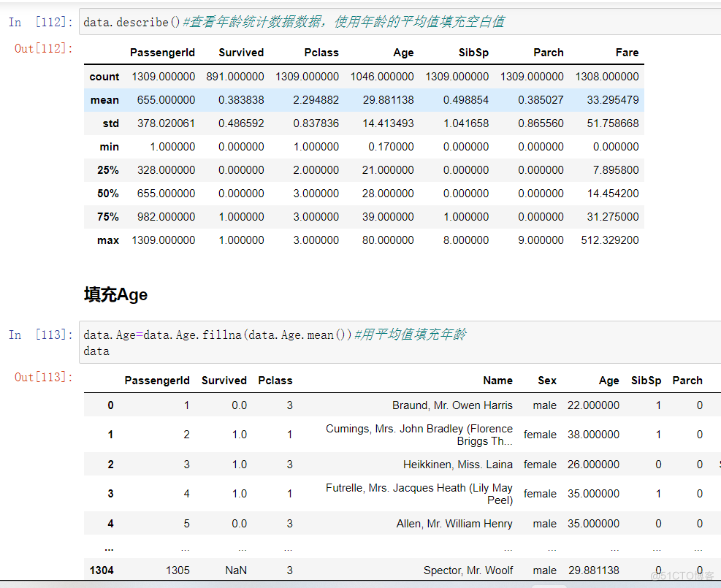Image resolution: width=721 pixels, height=588 pixels.
Task: Select the In [112] prompt label
Action: pos(40,22)
